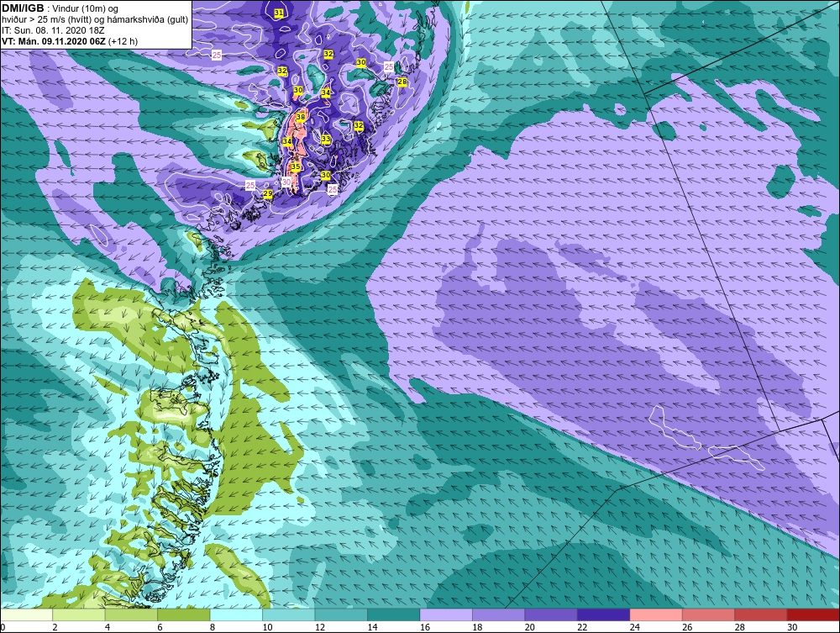Click the 6–8 m/s olive green legend swatch
This screenshot has height=633, width=840.
(x=184, y=615)
